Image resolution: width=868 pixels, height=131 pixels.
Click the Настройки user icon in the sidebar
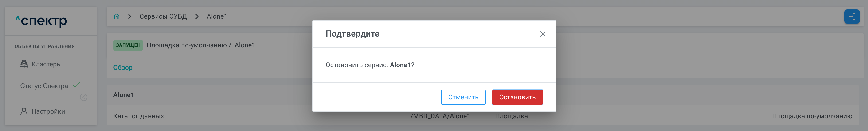pyautogui.click(x=24, y=111)
